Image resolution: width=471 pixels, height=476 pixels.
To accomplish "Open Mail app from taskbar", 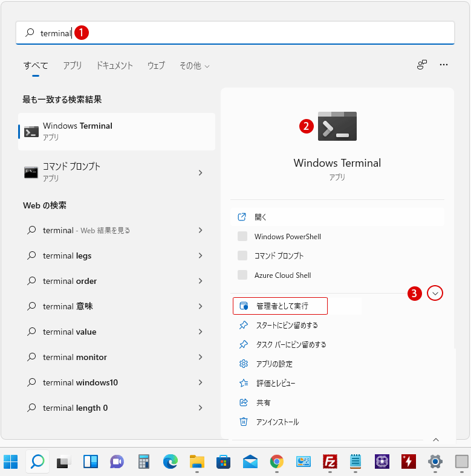I will click(x=250, y=462).
